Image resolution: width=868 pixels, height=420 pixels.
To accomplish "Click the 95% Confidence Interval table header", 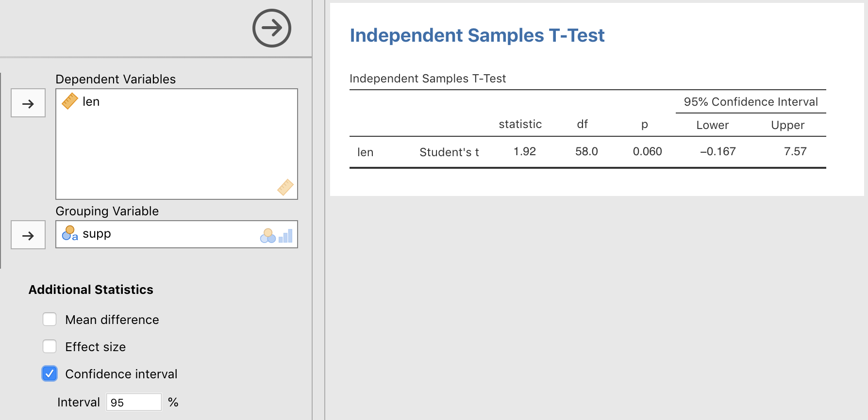I will click(x=751, y=102).
